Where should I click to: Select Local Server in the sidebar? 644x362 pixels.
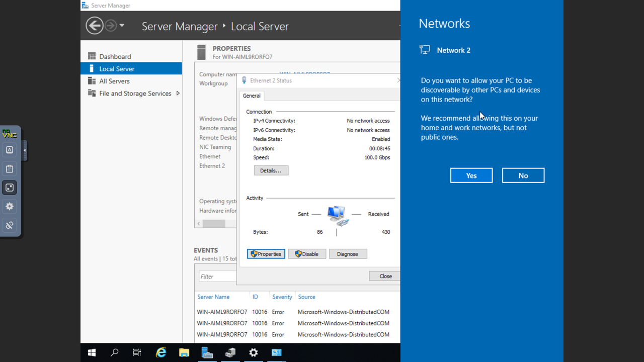[131, 68]
